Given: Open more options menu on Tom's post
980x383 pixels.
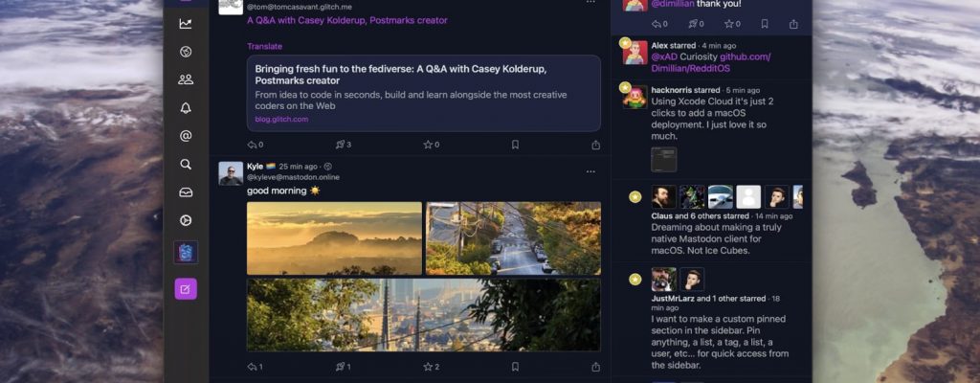Looking at the screenshot, I should click(590, 3).
